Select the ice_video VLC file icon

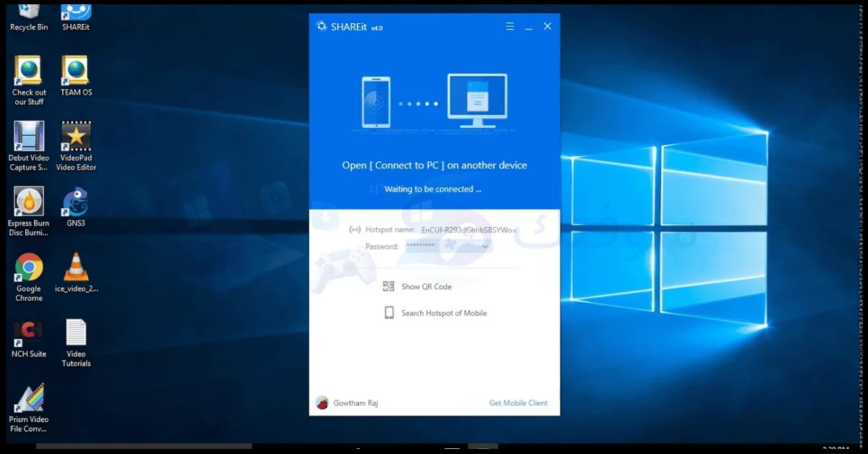click(x=76, y=273)
